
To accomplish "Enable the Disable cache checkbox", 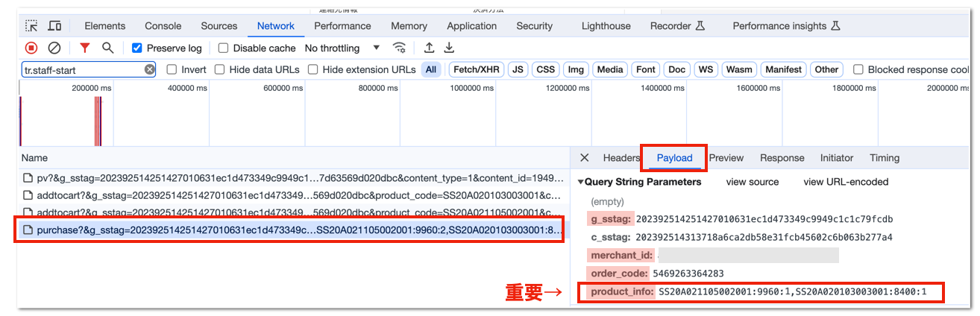I will [223, 48].
